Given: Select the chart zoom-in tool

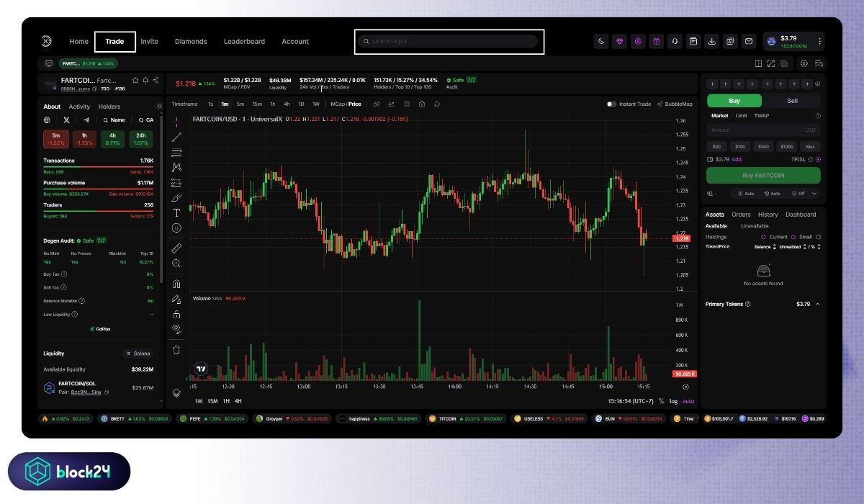Looking at the screenshot, I should pos(176,264).
